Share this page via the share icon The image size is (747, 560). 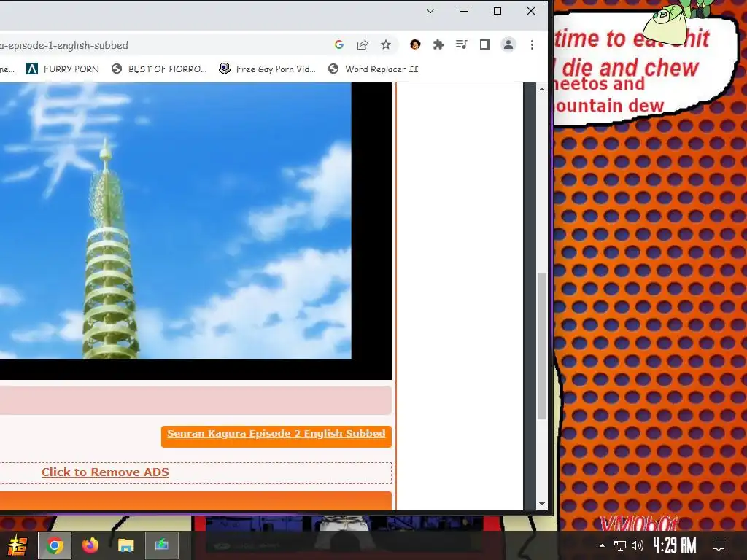coord(363,44)
